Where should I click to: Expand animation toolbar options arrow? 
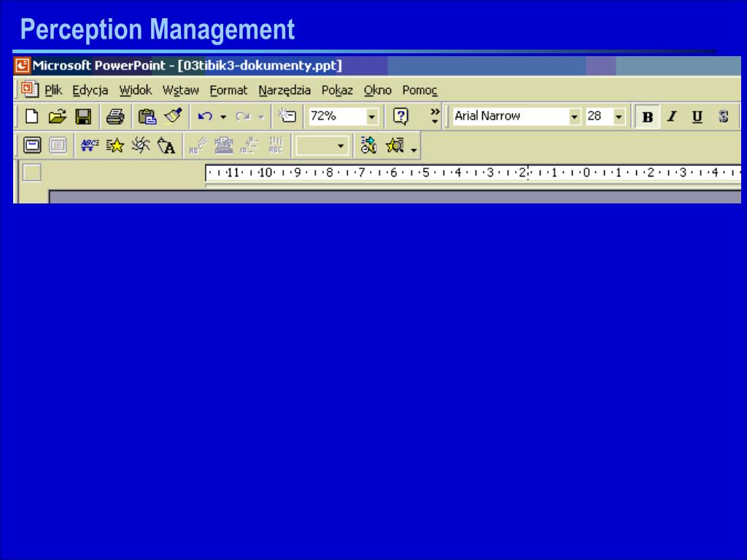[x=414, y=150]
